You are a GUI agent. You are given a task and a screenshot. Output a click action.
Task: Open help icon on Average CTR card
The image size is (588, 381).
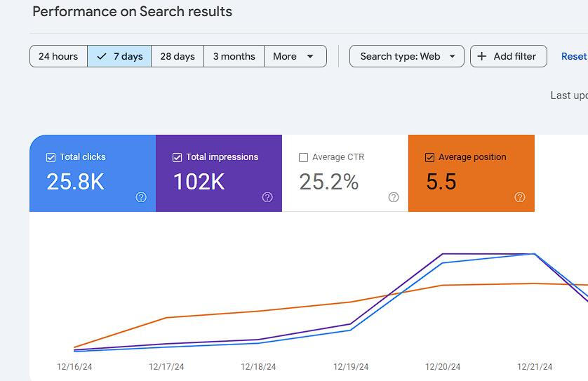[x=394, y=197]
